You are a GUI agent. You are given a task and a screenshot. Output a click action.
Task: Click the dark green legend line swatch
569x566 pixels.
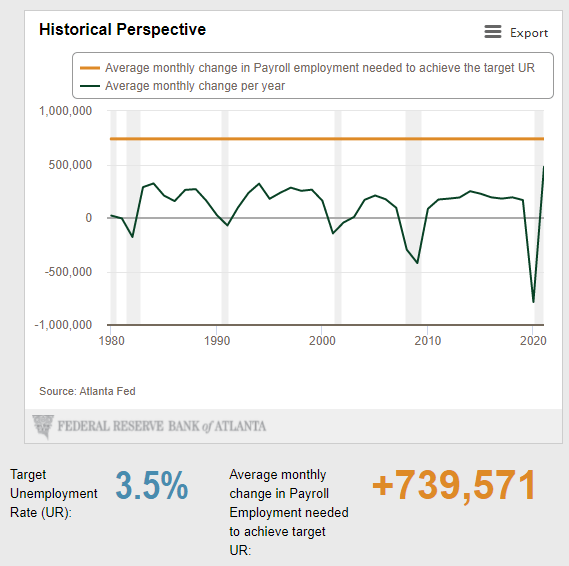(90, 86)
